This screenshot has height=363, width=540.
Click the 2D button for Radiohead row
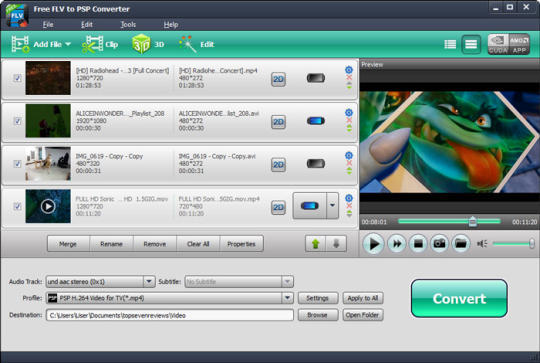[x=278, y=79]
